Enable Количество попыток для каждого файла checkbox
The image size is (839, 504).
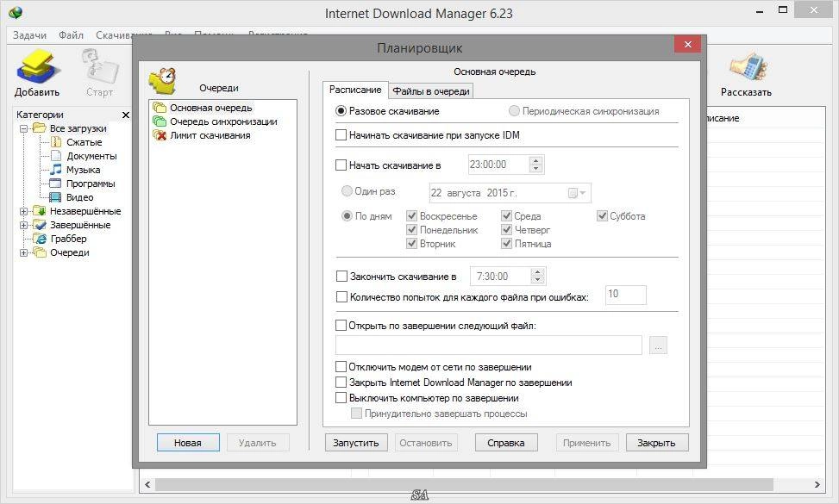click(341, 296)
